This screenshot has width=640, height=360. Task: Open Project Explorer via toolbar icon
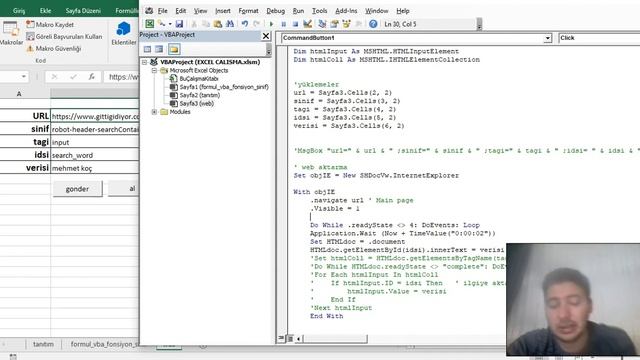click(x=322, y=24)
